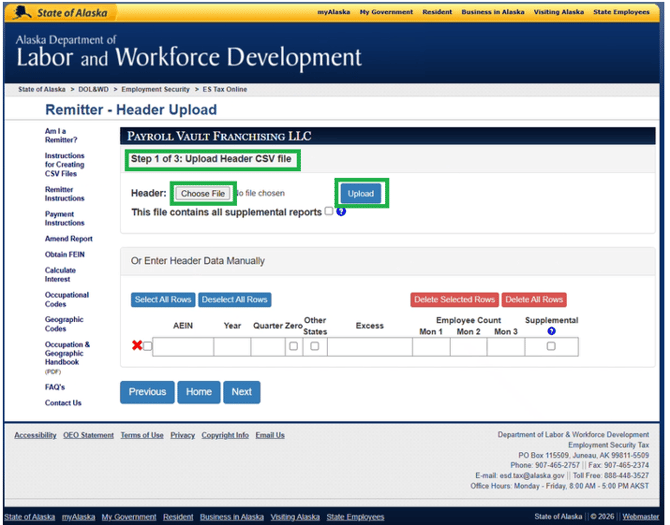Open Geographic Codes sidebar link
670x525 pixels.
coord(64,324)
